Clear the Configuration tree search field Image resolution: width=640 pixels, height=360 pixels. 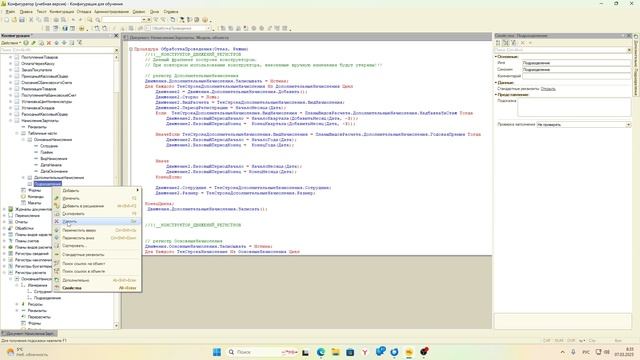click(116, 50)
